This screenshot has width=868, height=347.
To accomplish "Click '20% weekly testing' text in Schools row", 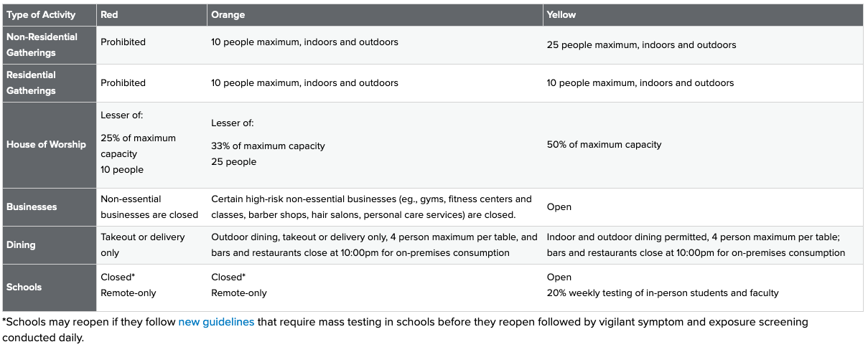I will pos(662,293).
